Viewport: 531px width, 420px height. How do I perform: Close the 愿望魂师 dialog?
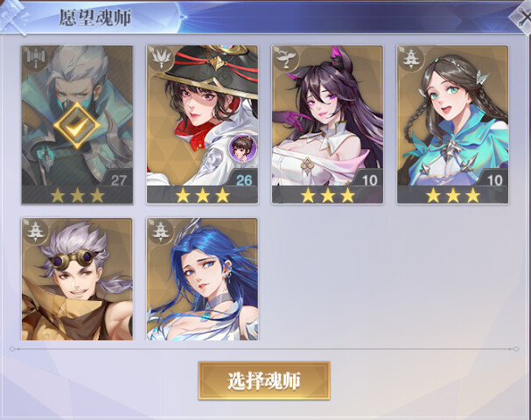[522, 17]
